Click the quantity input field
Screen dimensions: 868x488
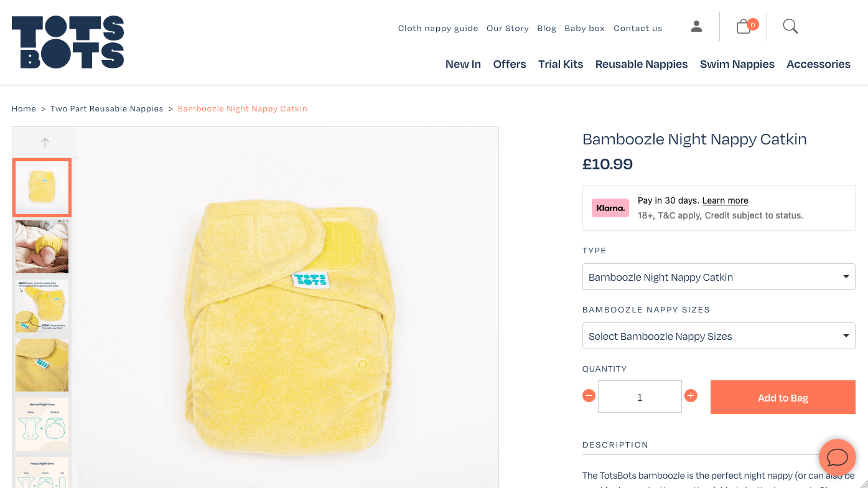click(x=640, y=396)
